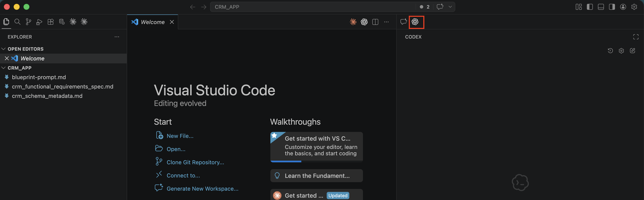The width and height of the screenshot is (644, 200).
Task: Select the Welcome editor tab
Action: (x=152, y=22)
